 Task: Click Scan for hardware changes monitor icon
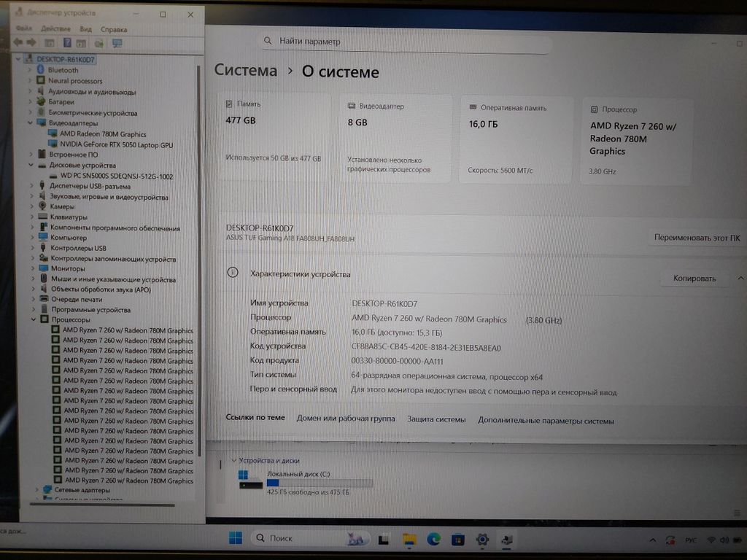pyautogui.click(x=117, y=44)
